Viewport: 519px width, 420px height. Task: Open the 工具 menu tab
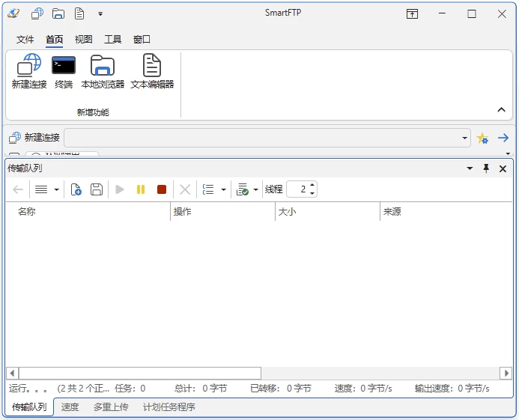pos(112,40)
